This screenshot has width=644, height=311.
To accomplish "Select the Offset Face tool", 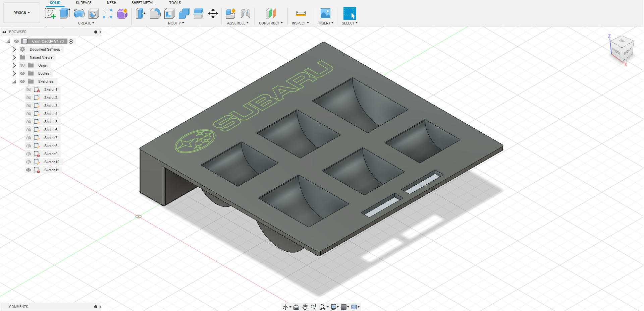I will point(199,13).
